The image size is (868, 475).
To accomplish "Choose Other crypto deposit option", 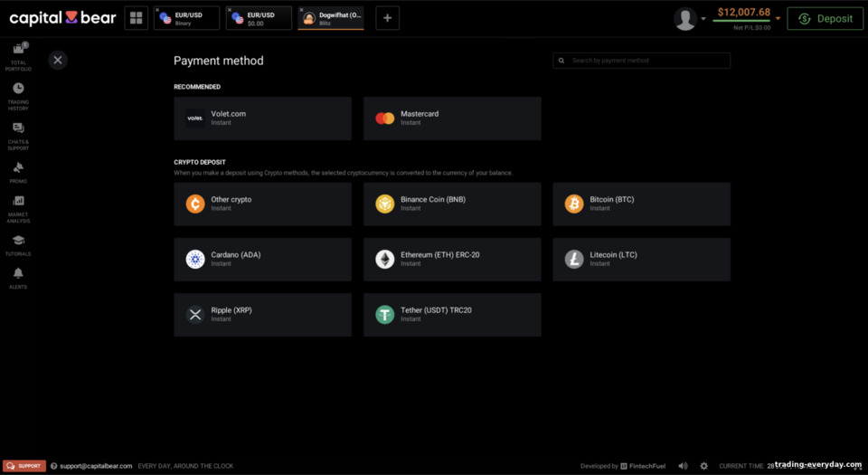I will point(263,204).
